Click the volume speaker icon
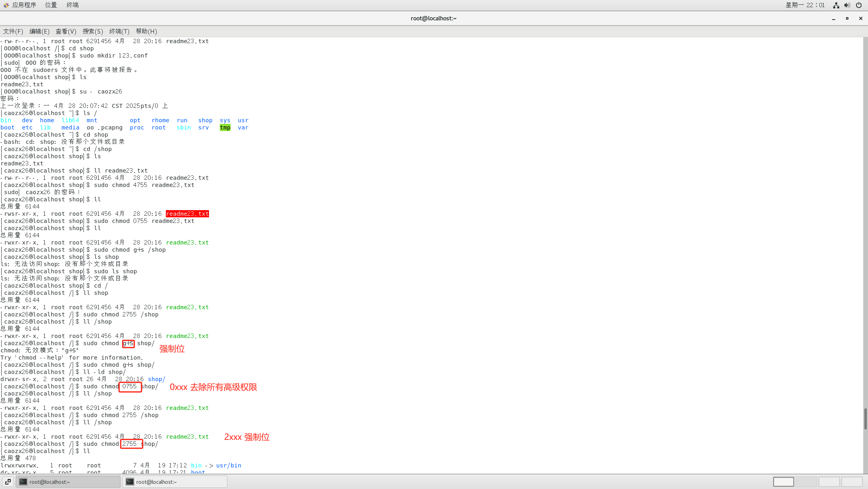The image size is (868, 489). point(847,5)
